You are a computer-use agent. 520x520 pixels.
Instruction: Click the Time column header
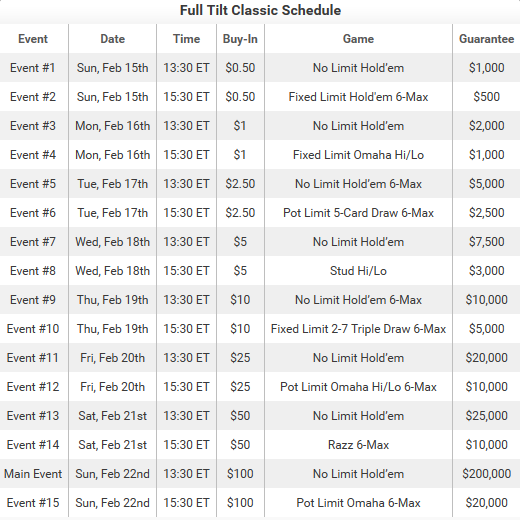click(186, 39)
